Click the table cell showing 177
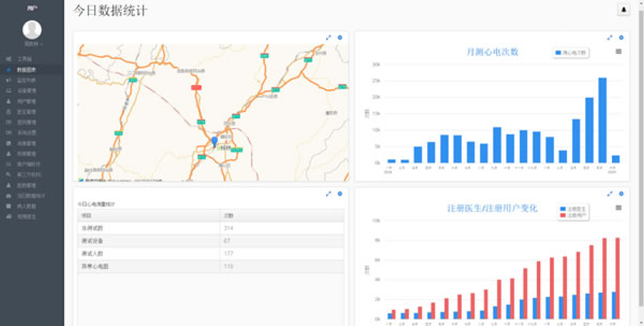 tap(282, 253)
